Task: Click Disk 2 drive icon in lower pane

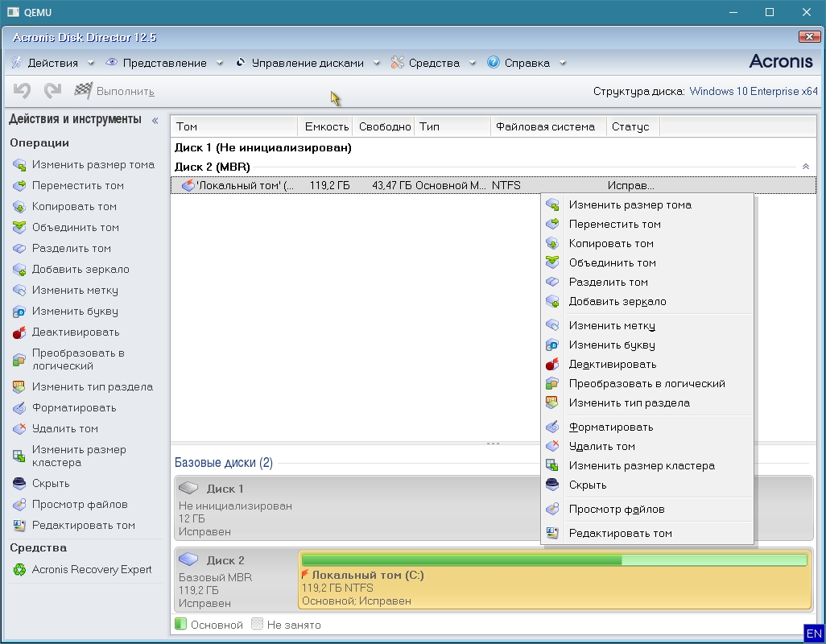Action: pyautogui.click(x=188, y=559)
